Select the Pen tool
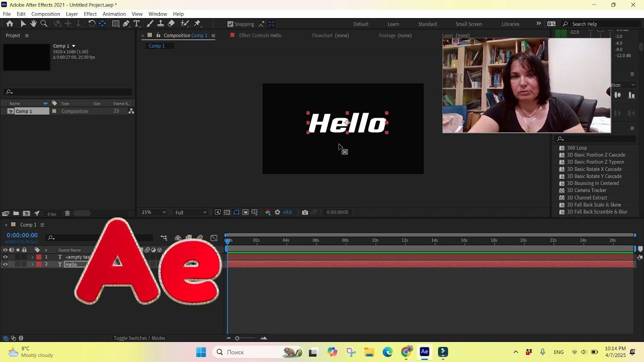Image resolution: width=644 pixels, height=362 pixels. [126, 24]
